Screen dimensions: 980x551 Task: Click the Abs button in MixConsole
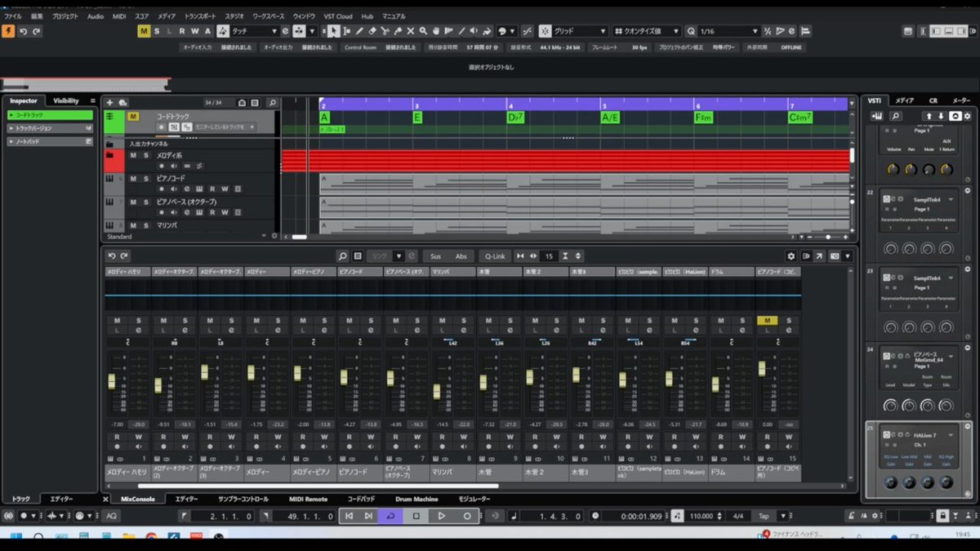(x=461, y=256)
